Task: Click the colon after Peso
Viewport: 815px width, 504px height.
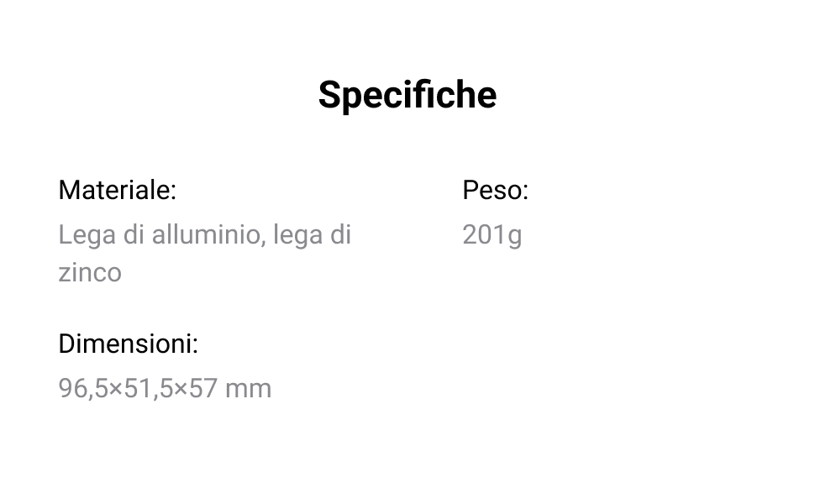Action: (525, 192)
